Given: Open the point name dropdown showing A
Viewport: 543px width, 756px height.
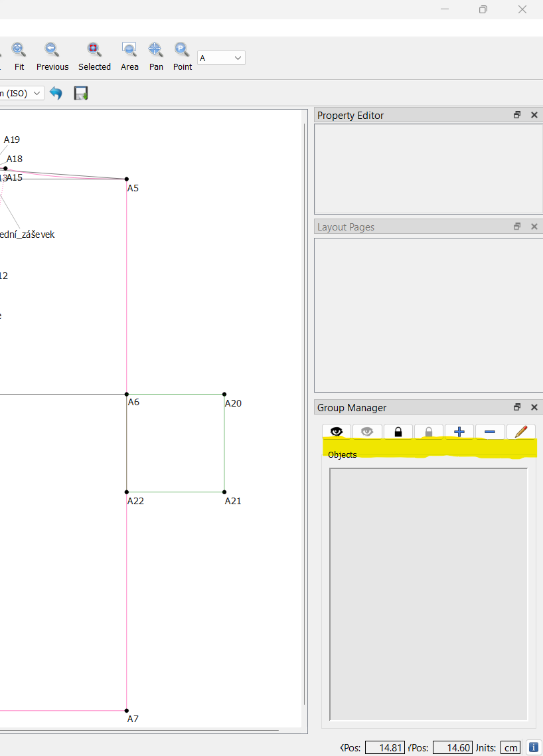Looking at the screenshot, I should [221, 58].
